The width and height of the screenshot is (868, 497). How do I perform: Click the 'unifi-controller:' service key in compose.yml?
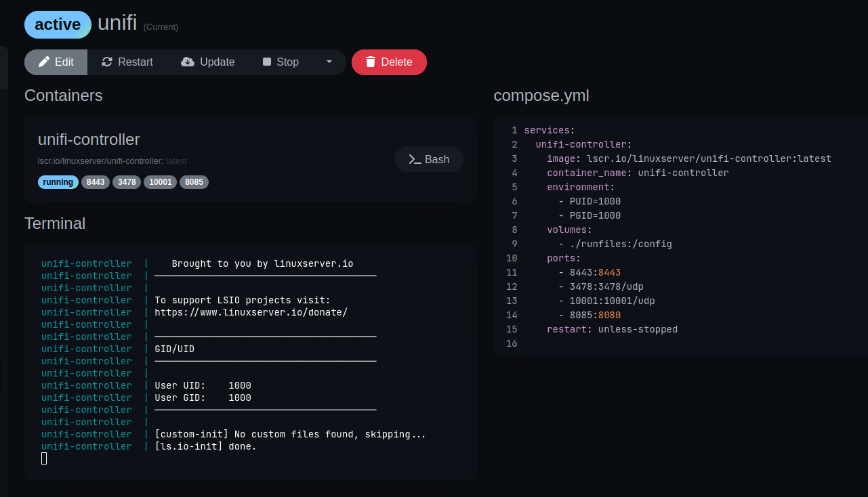click(583, 144)
